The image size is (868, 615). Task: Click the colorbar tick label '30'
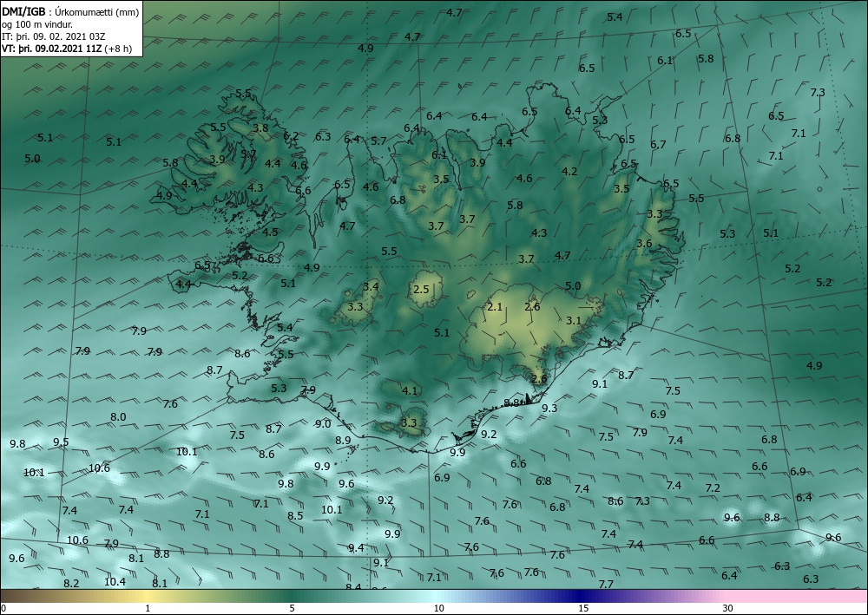(728, 609)
